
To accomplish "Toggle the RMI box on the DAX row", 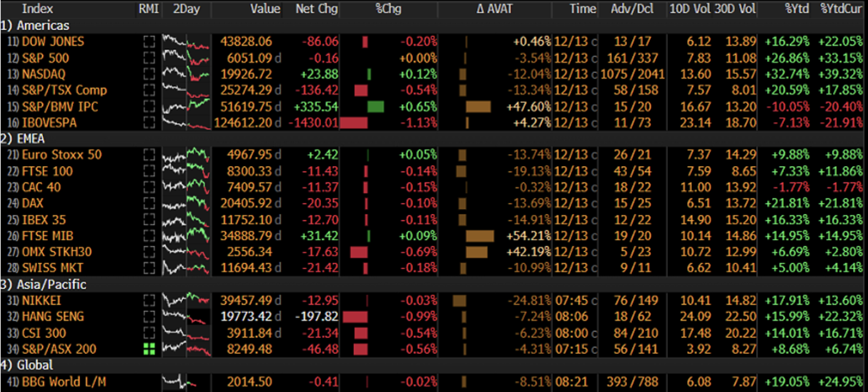I will [x=148, y=203].
